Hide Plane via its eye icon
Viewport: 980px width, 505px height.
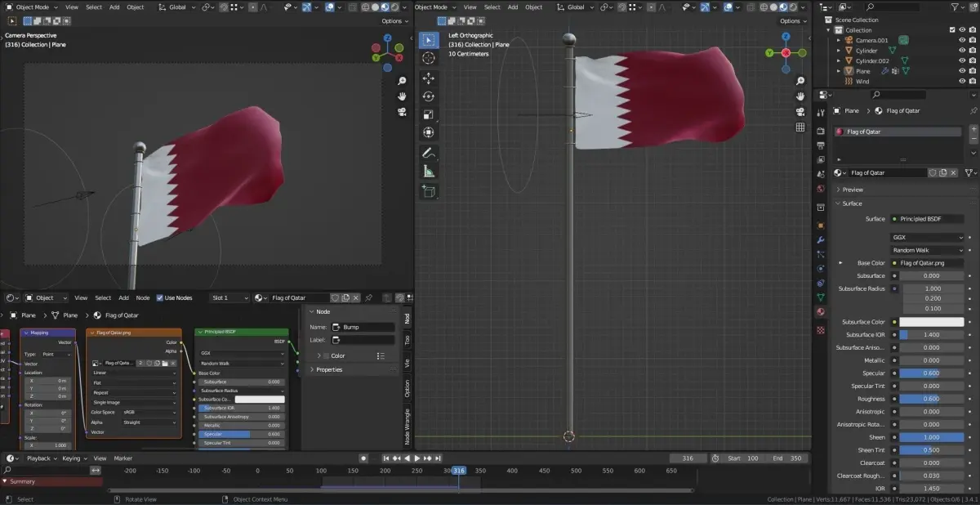click(961, 71)
